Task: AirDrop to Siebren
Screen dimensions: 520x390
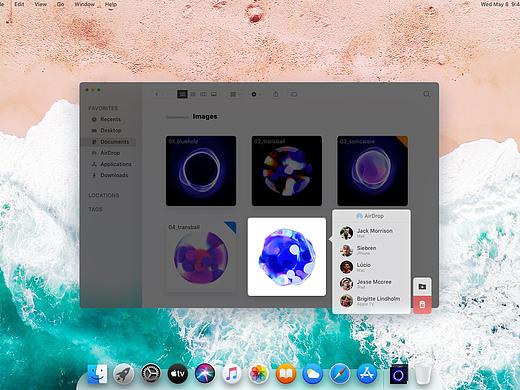Action: coord(371,250)
